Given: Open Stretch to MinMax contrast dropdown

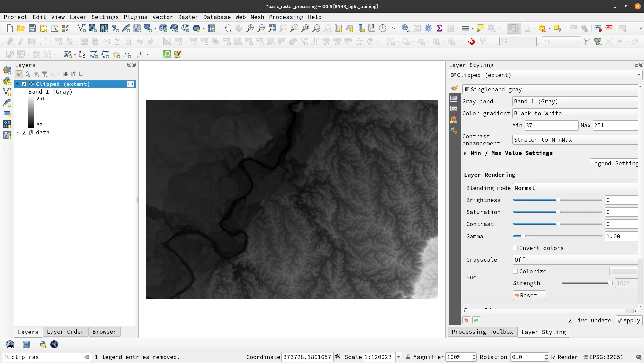Looking at the screenshot, I should 575,140.
